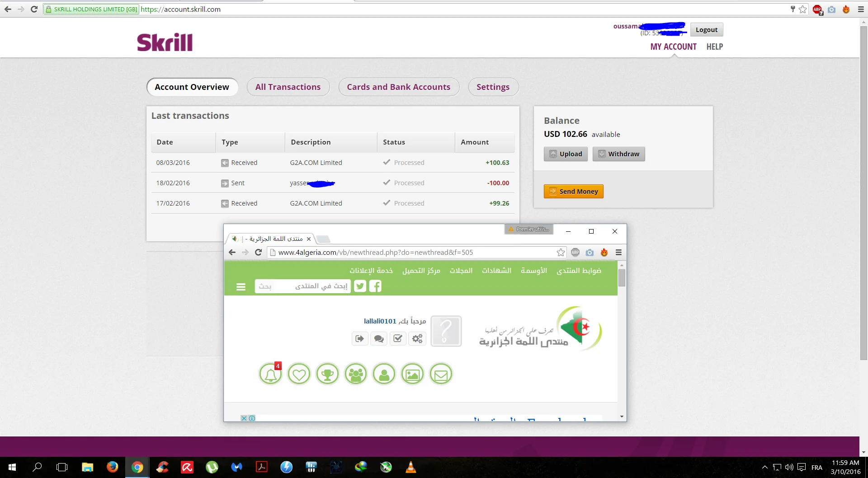The image size is (868, 478).
Task: Open forum private messages envelope icon
Action: point(441,375)
